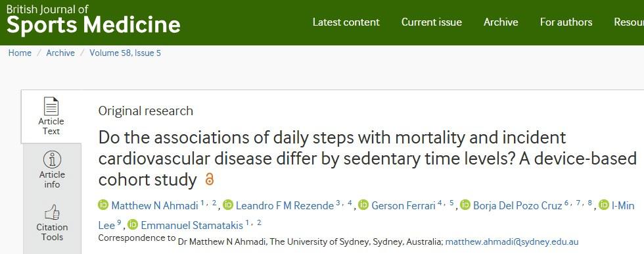The height and width of the screenshot is (254, 644).
Task: Open the Archive navigation item
Action: point(501,22)
